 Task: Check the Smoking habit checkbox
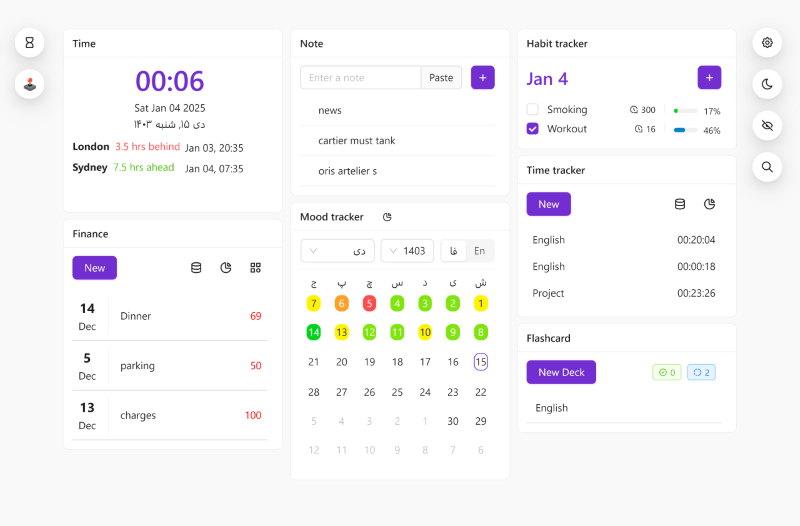(533, 110)
